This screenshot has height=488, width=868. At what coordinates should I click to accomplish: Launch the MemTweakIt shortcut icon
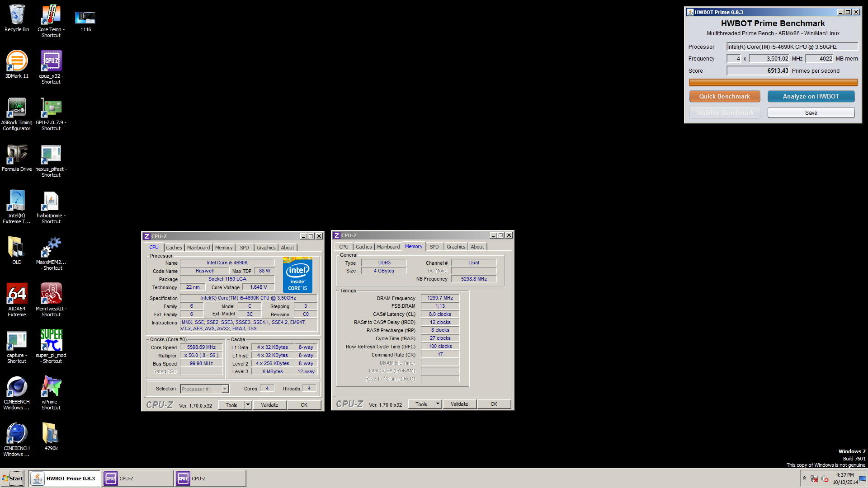[x=51, y=300]
